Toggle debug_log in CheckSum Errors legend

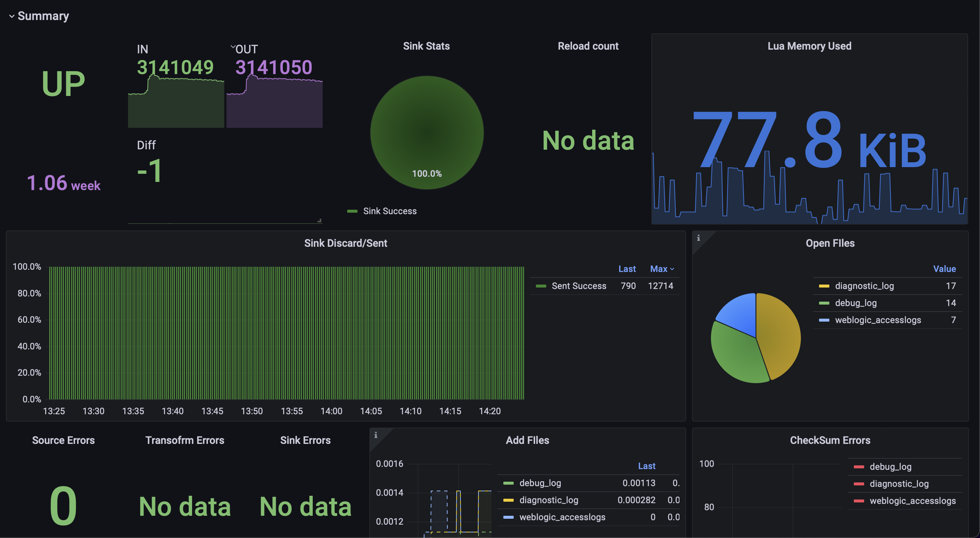click(890, 467)
